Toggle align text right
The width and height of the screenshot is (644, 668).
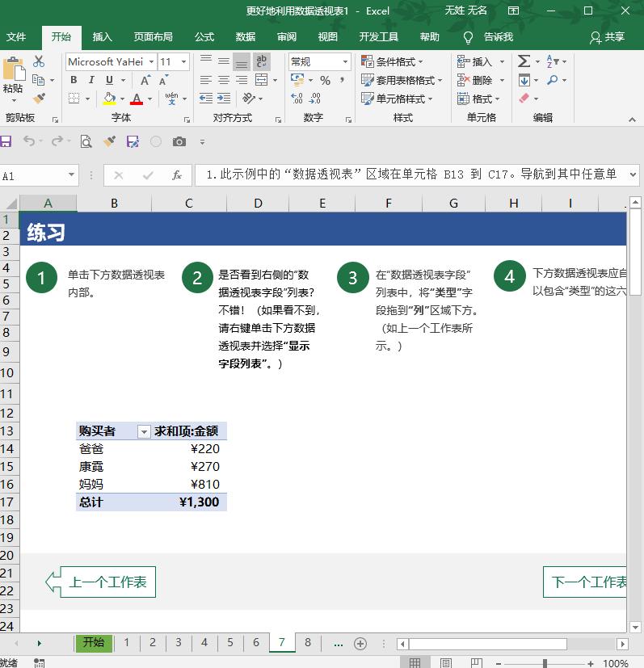click(242, 80)
